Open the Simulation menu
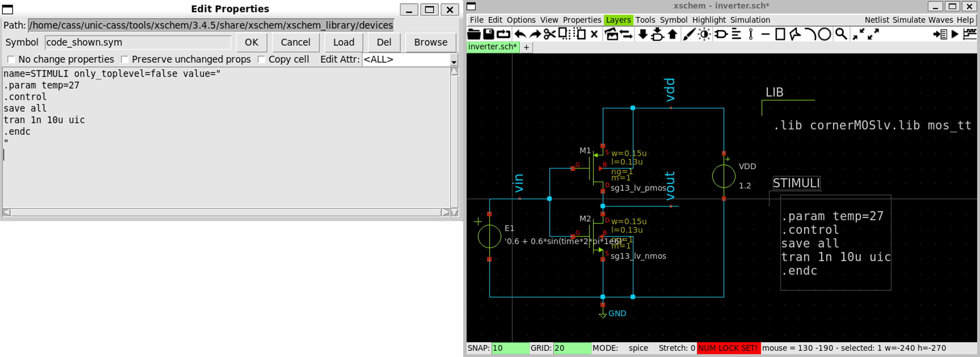Screen dimensions: 980x357 click(749, 20)
